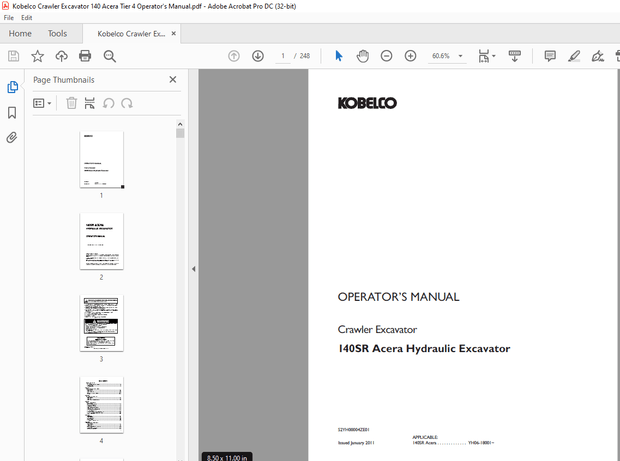The height and width of the screenshot is (461, 620).
Task: Click the page number input field
Action: [x=283, y=56]
